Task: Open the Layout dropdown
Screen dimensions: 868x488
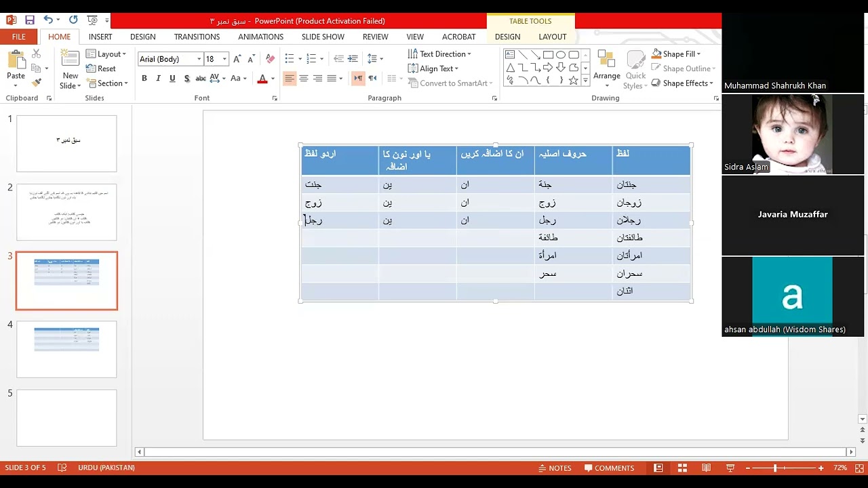Action: click(106, 54)
